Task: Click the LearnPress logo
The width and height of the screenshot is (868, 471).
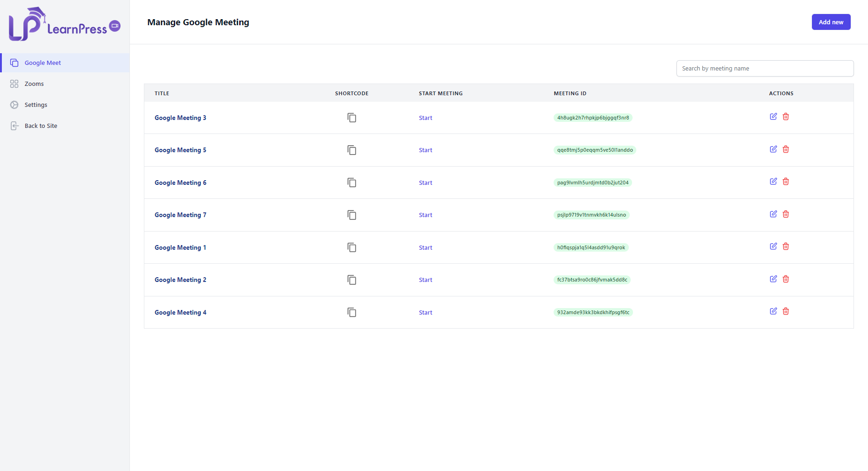Action: [64, 24]
